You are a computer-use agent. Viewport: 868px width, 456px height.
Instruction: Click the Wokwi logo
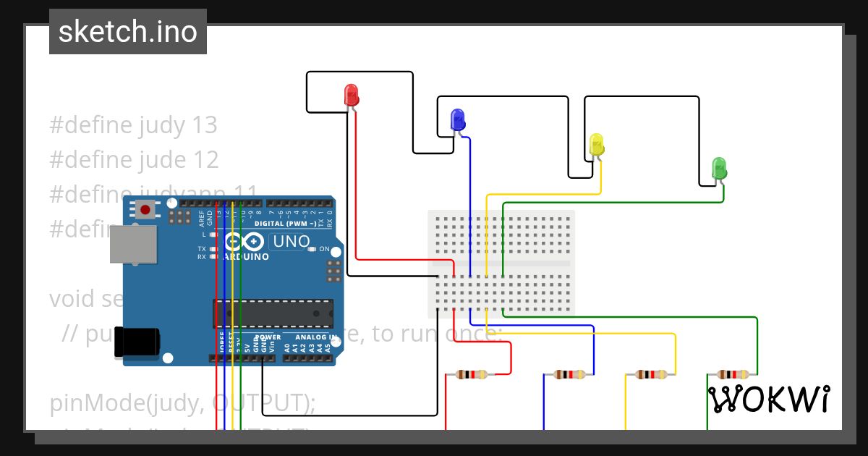770,397
